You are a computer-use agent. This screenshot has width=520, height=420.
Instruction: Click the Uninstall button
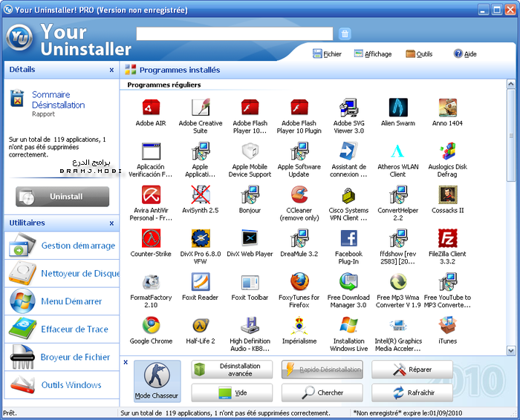62,197
